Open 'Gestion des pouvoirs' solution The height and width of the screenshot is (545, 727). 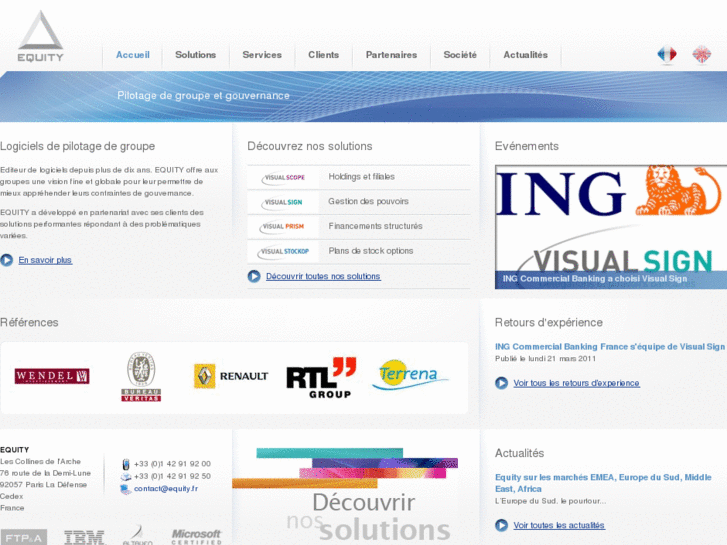pyautogui.click(x=369, y=201)
